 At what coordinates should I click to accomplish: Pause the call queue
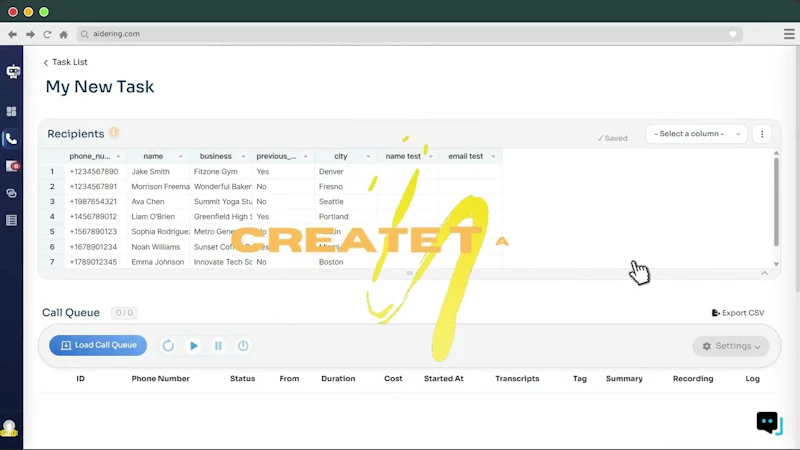click(218, 346)
